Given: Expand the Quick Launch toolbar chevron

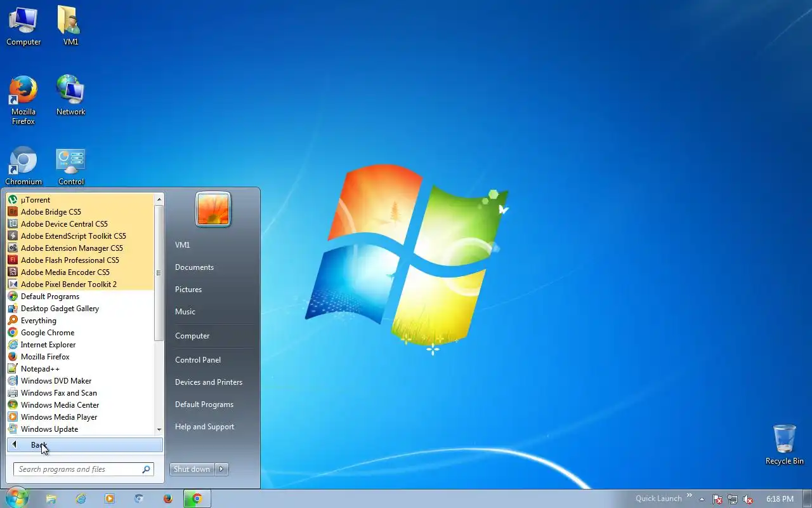Looking at the screenshot, I should [x=689, y=495].
